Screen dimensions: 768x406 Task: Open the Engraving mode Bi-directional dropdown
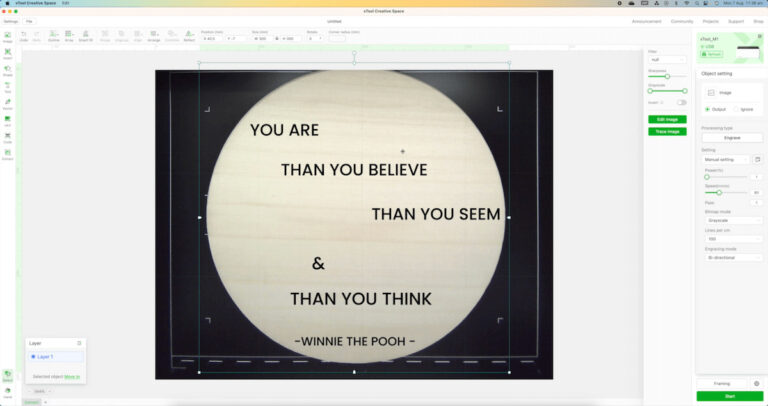click(x=733, y=257)
